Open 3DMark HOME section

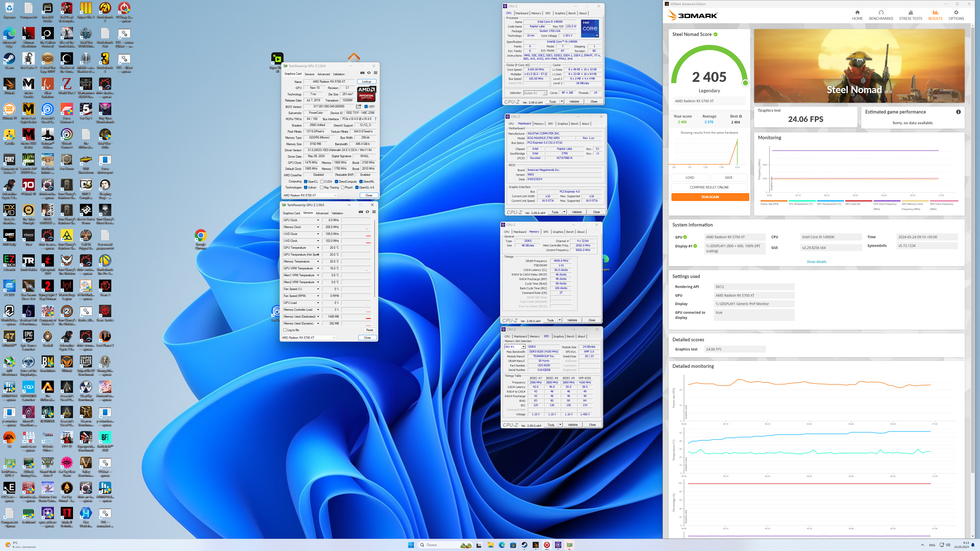coord(857,15)
